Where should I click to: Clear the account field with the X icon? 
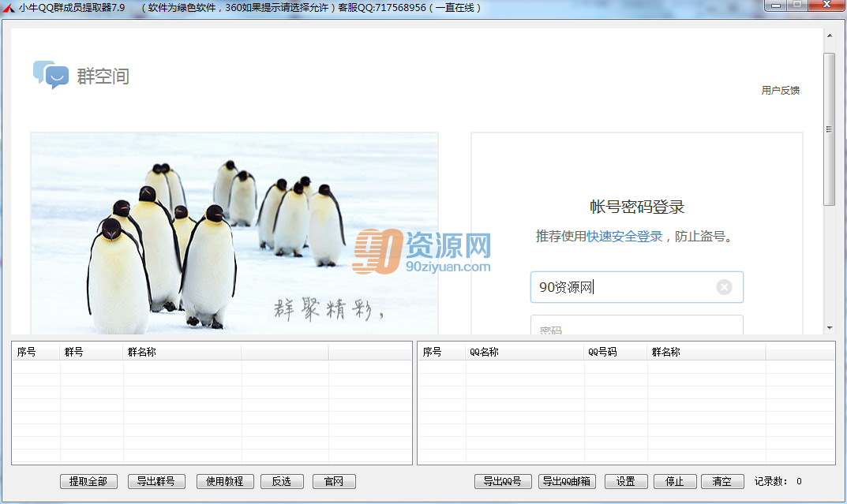click(x=724, y=287)
